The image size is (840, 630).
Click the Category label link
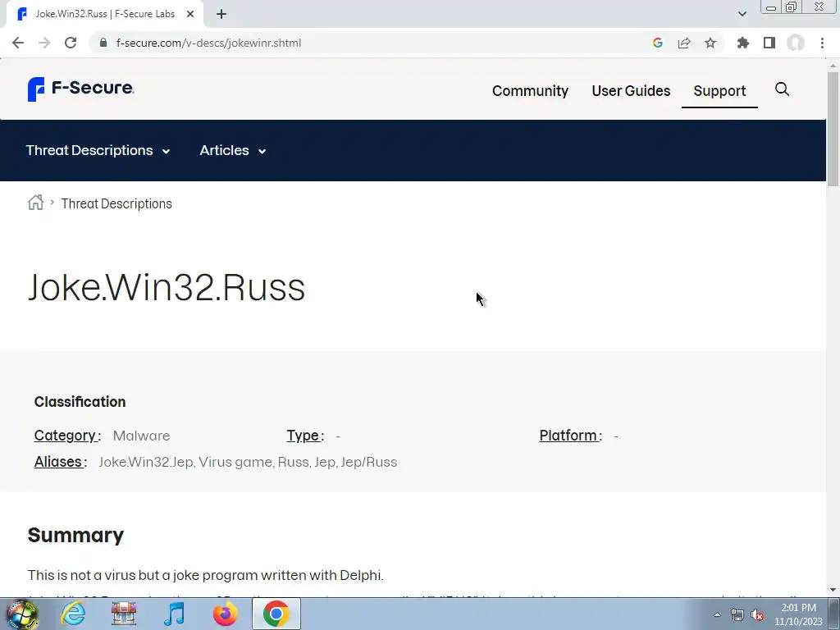click(x=66, y=436)
